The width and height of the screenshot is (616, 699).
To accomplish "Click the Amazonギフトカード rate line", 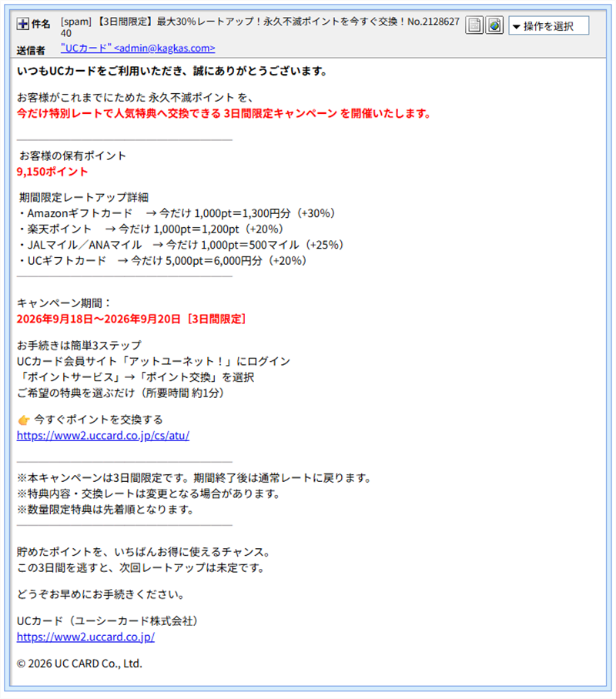I will [x=176, y=213].
